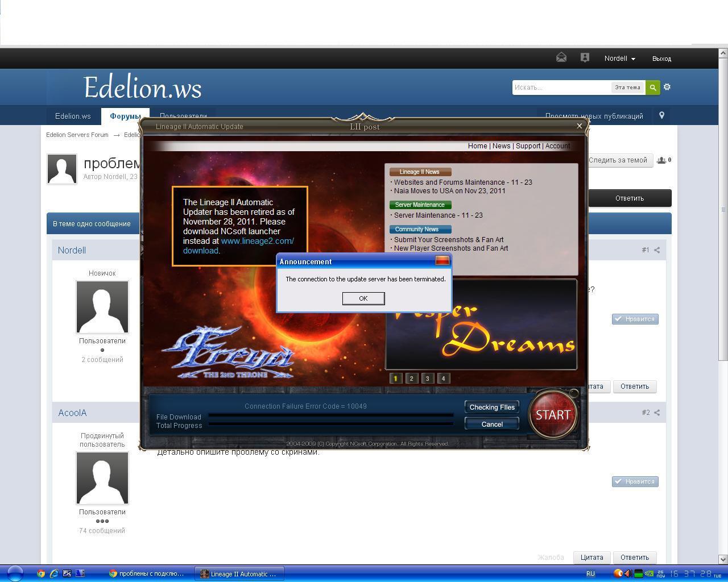Click the File Download progress bar
The width and height of the screenshot is (728, 582).
(331, 415)
